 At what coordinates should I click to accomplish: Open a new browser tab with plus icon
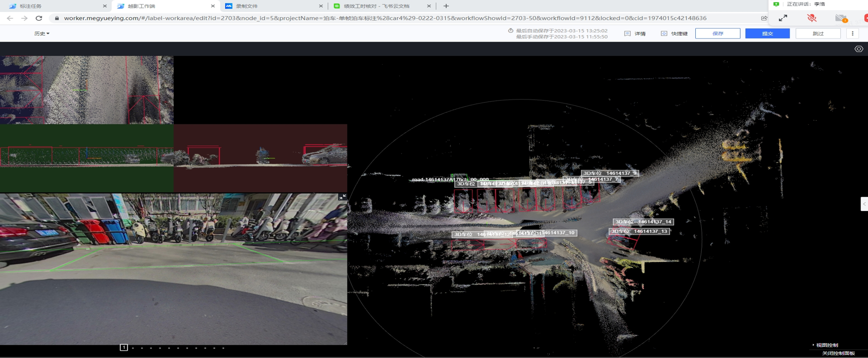pos(446,6)
